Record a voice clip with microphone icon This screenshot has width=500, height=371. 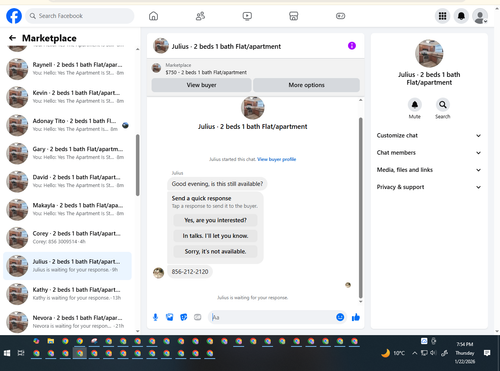tap(155, 317)
